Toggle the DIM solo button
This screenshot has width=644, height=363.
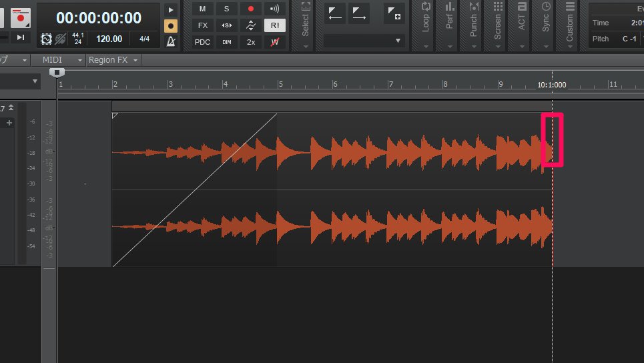click(226, 42)
